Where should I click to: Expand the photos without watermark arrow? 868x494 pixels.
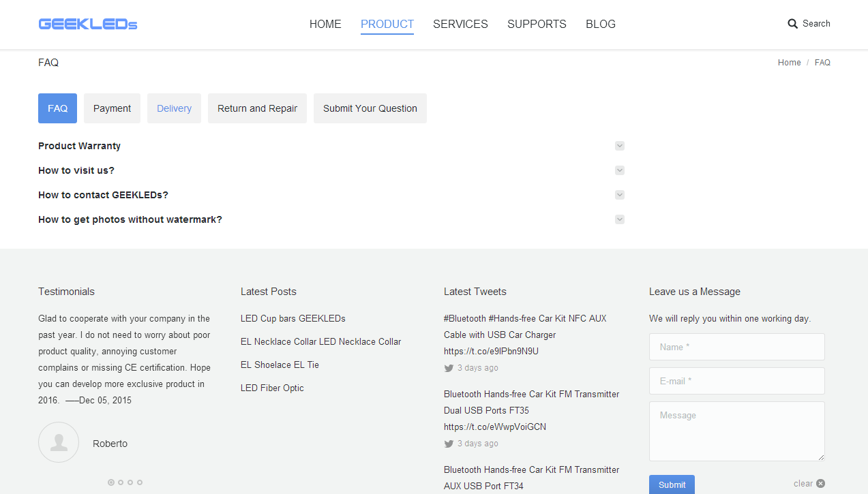tap(620, 219)
